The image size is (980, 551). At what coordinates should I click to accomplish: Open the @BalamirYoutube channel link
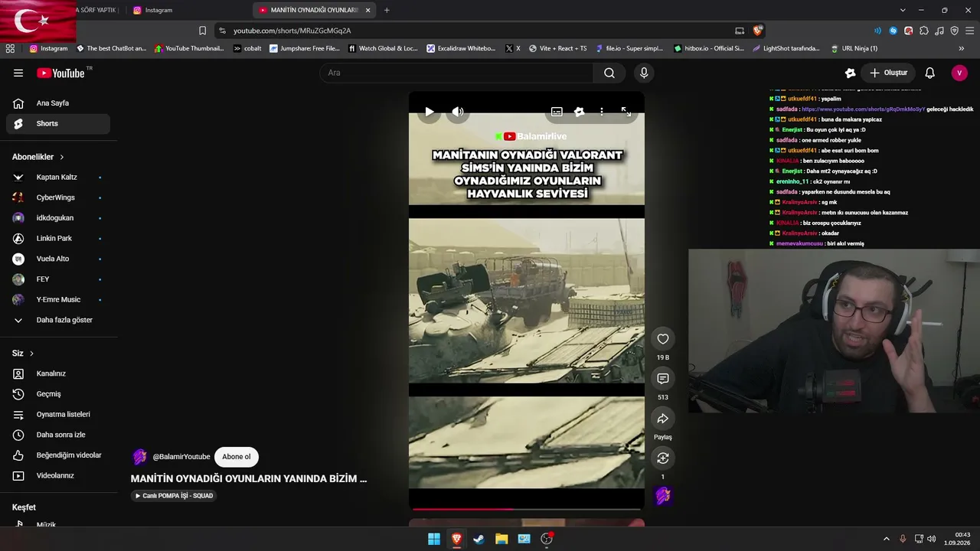coord(181,457)
